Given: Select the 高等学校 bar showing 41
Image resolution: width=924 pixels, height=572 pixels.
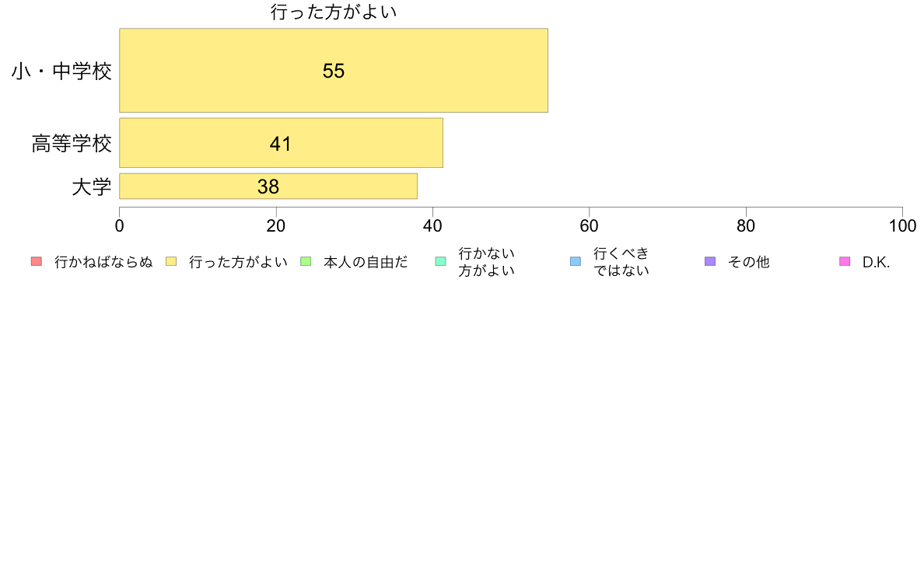Looking at the screenshot, I should 281,143.
